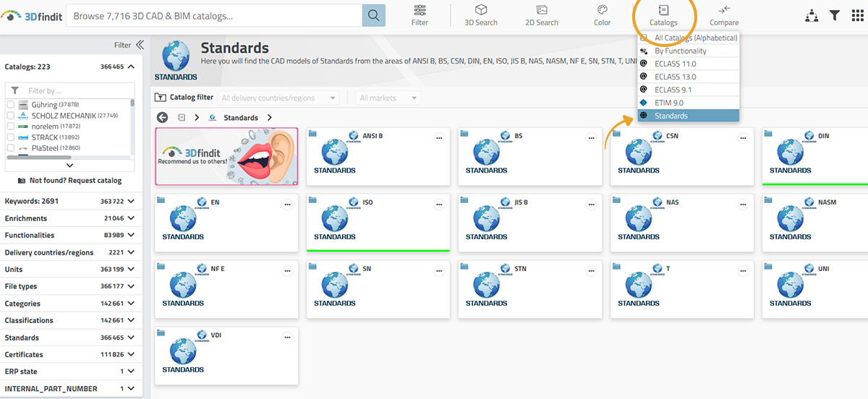The width and height of the screenshot is (868, 399).
Task: Open options menu for STN card
Action: coord(591,270)
